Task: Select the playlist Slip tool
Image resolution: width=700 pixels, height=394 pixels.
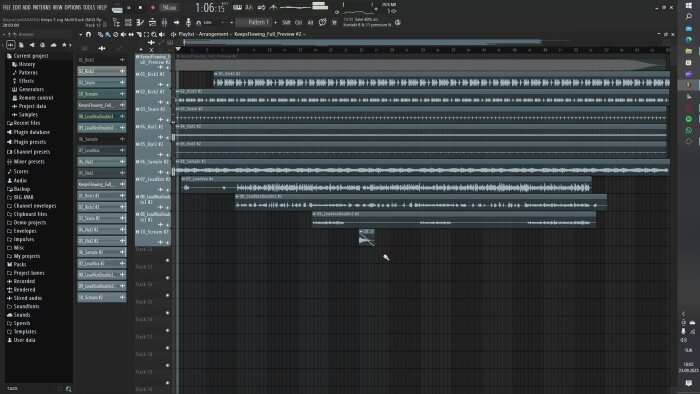Action: (x=131, y=34)
